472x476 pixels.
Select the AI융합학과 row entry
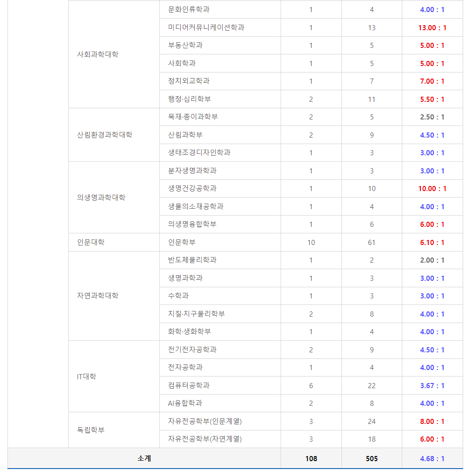pyautogui.click(x=183, y=403)
